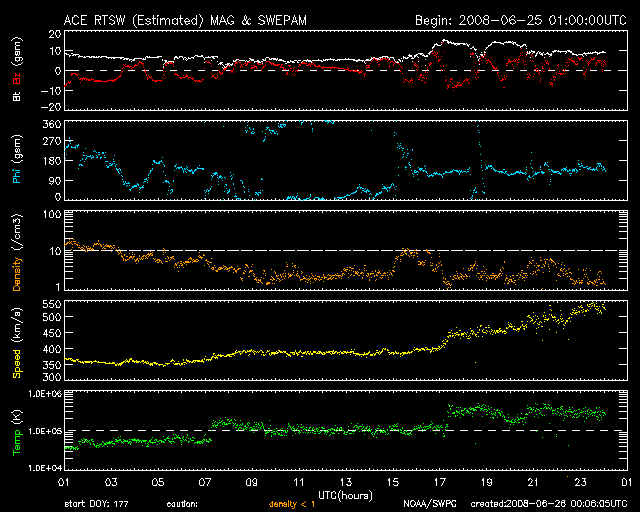Click the "05" hour label on the time axis
Image resolution: width=640 pixels, height=512 pixels.
click(x=158, y=483)
